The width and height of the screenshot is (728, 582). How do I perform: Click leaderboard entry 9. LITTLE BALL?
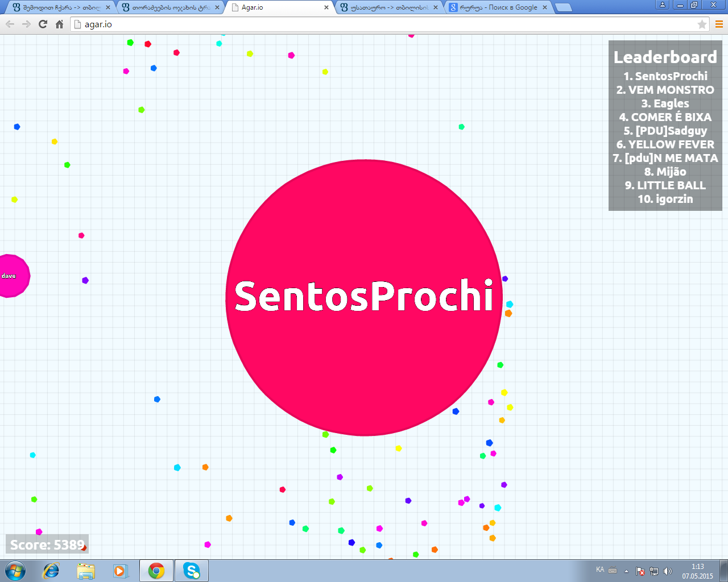tap(665, 185)
